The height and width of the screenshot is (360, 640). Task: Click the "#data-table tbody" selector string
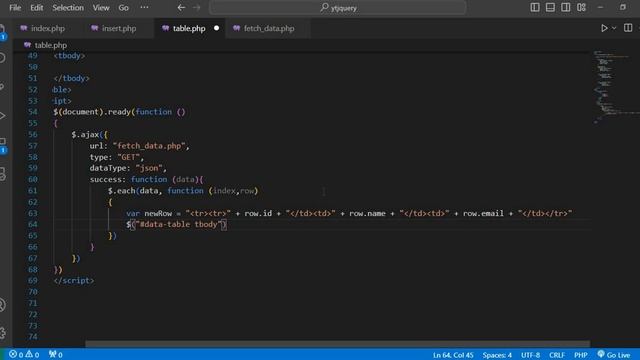coord(178,224)
